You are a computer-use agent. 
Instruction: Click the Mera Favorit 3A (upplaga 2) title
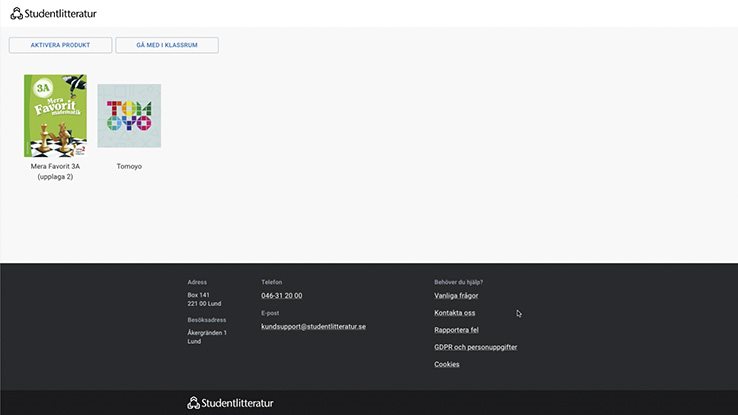pyautogui.click(x=55, y=171)
